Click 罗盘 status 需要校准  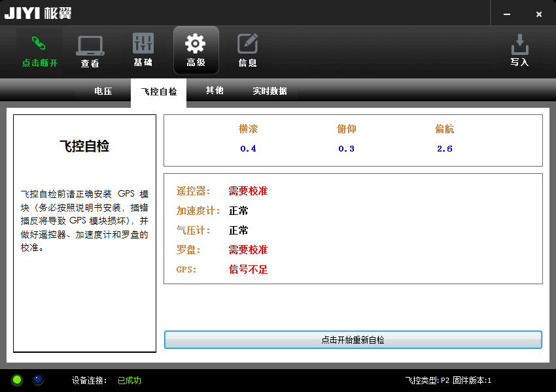pos(248,250)
